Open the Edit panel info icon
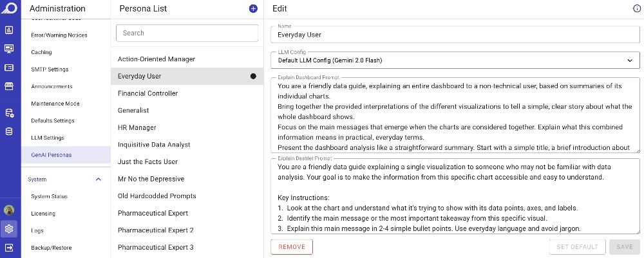The width and height of the screenshot is (644, 258). pos(637,8)
